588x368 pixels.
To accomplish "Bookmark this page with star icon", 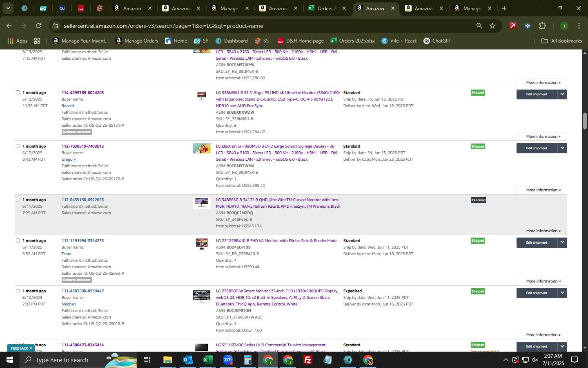I will pos(492,26).
